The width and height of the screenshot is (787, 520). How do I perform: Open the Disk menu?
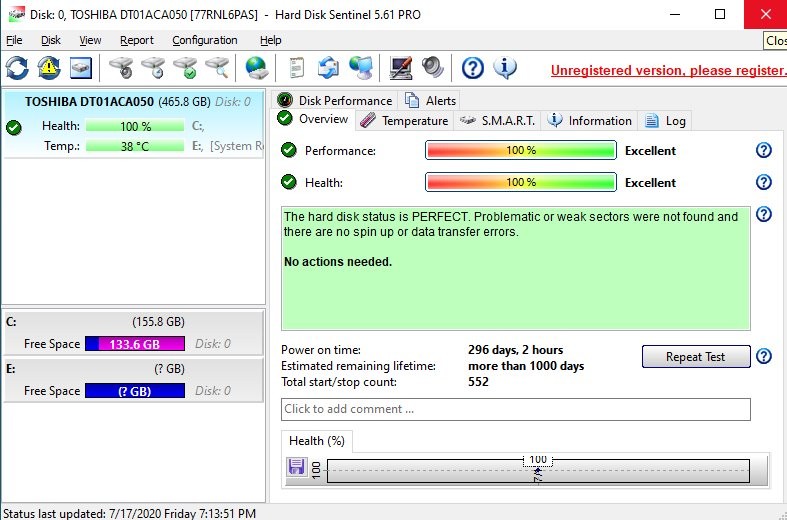point(51,40)
